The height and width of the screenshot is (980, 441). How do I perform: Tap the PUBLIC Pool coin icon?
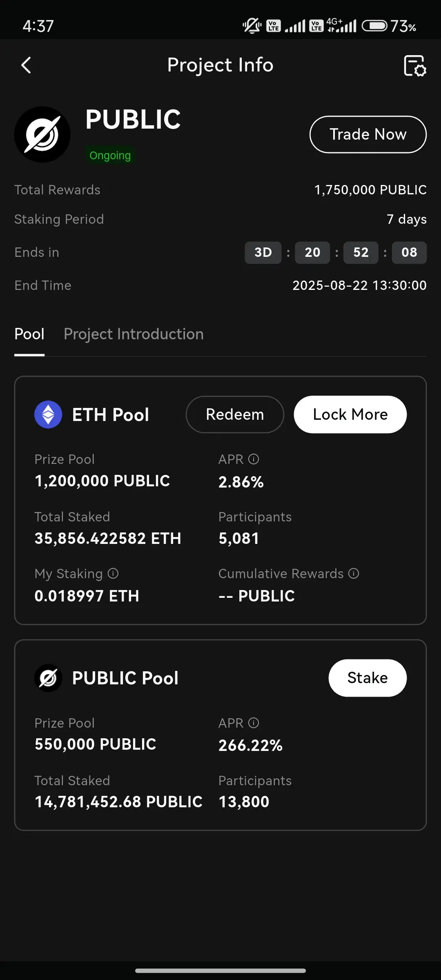tap(48, 678)
